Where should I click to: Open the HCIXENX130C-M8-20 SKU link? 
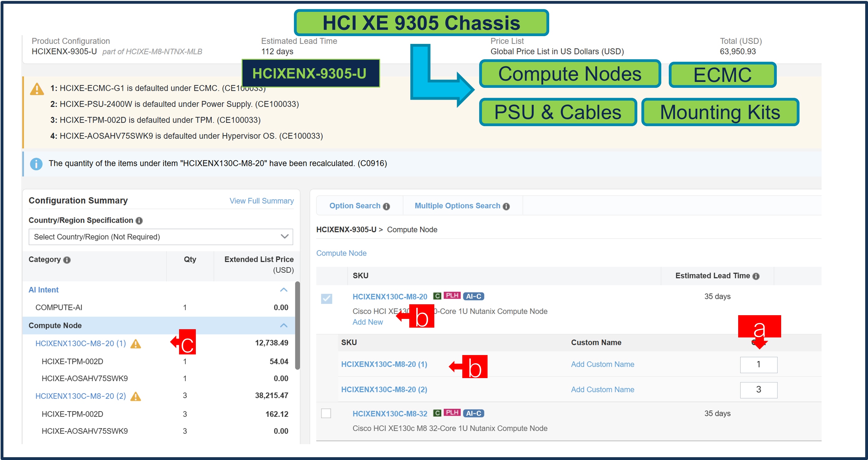(389, 296)
